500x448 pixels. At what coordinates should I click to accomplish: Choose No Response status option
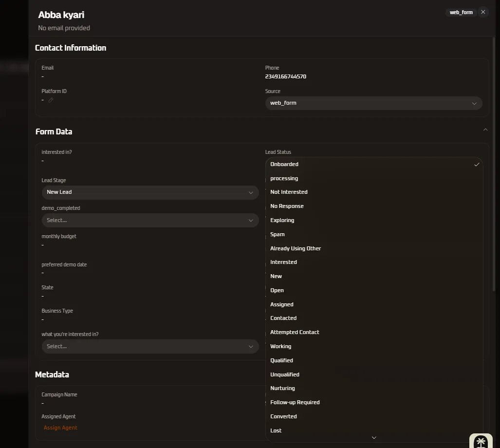(x=374, y=206)
